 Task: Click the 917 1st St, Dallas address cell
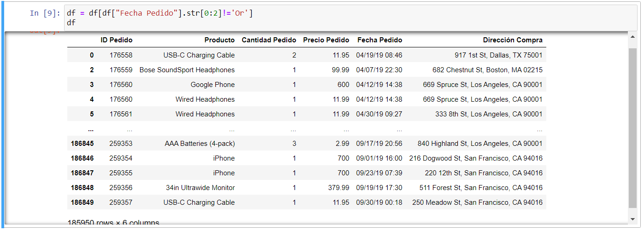click(x=498, y=55)
